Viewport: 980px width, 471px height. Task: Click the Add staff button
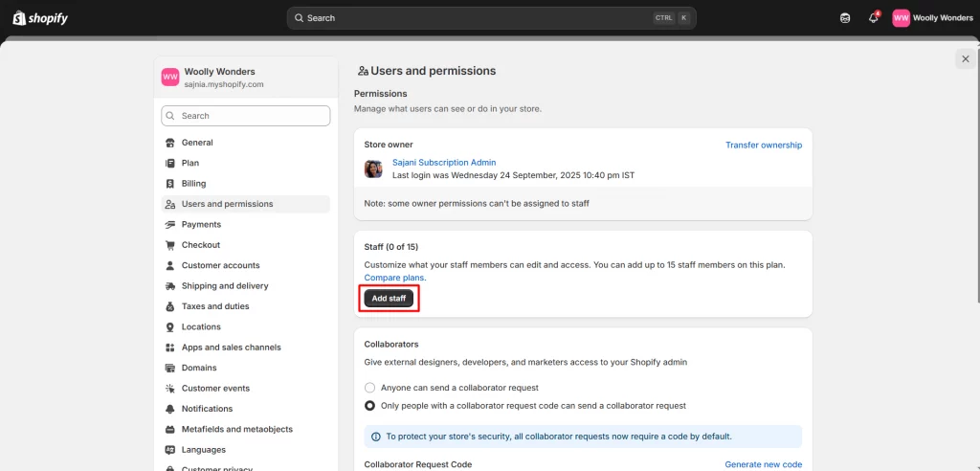click(389, 299)
